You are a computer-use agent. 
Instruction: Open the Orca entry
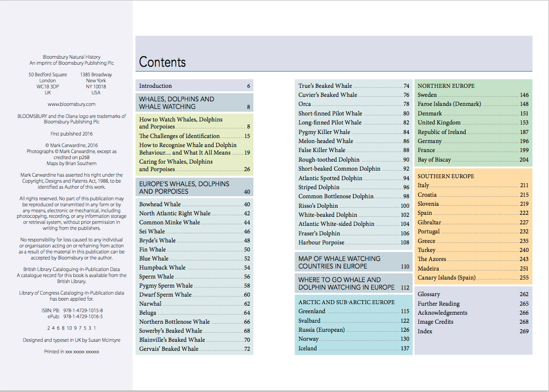(x=354, y=104)
